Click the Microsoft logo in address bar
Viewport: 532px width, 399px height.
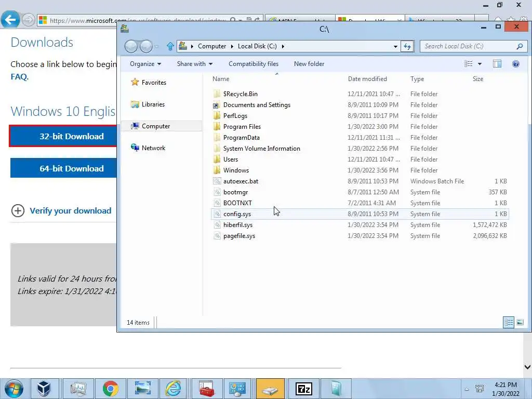(43, 20)
